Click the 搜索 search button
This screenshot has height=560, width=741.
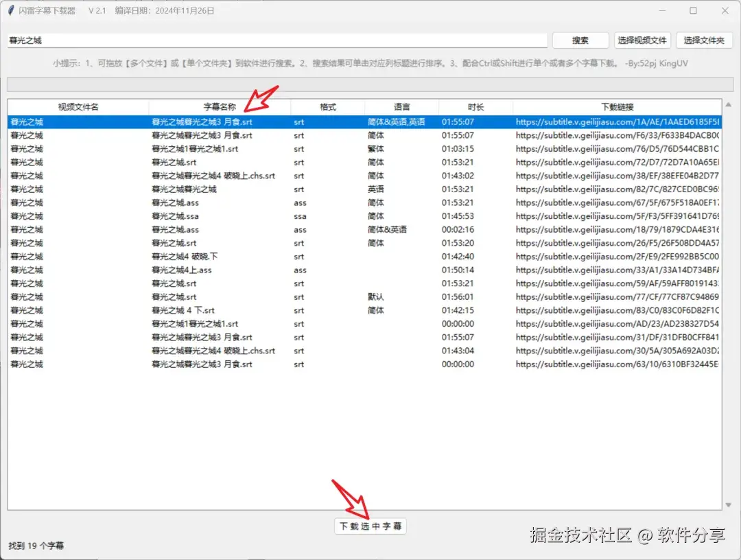click(580, 40)
